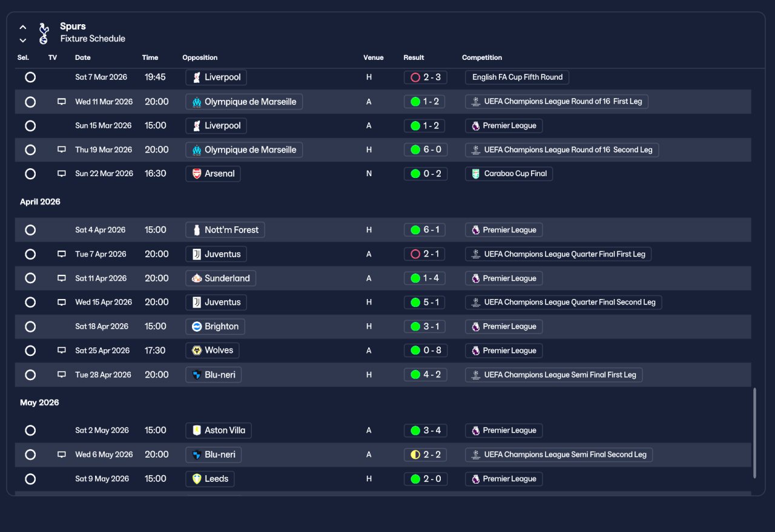Screen dimensions: 775x532
Task: Go to next team with down chevron
Action: 23,41
